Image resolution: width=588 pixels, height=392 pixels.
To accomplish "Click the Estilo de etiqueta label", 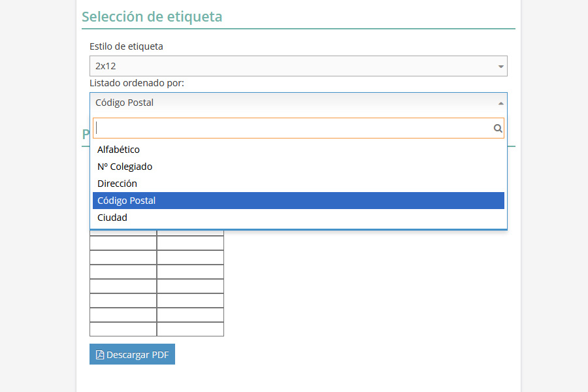I will (x=126, y=46).
